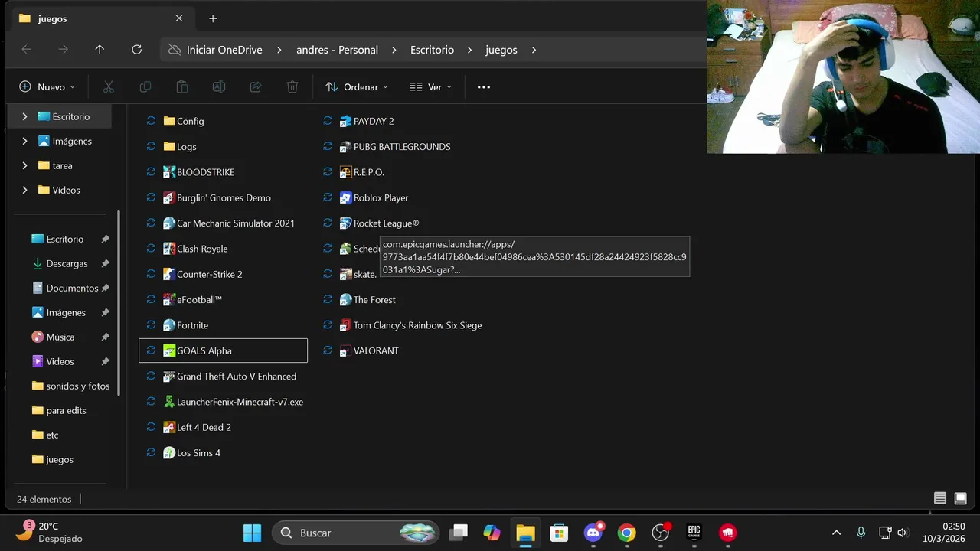The width and height of the screenshot is (980, 551).
Task: Switch to details view layout
Action: (940, 498)
